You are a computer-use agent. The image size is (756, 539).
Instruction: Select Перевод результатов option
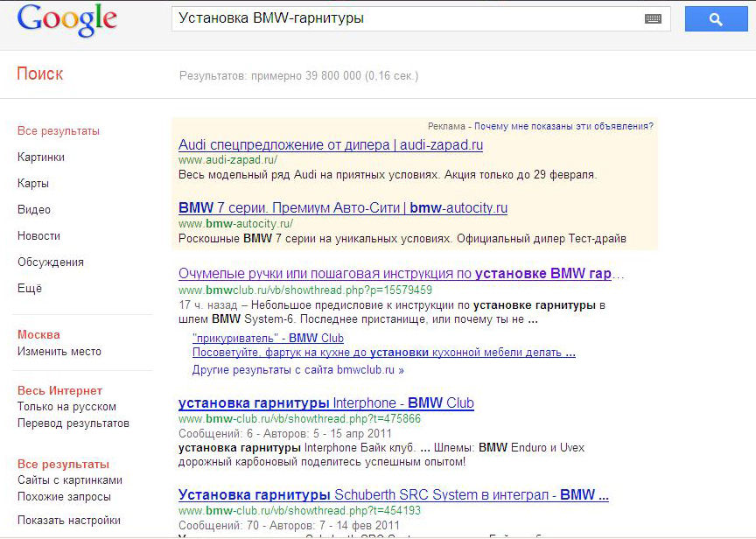73,423
